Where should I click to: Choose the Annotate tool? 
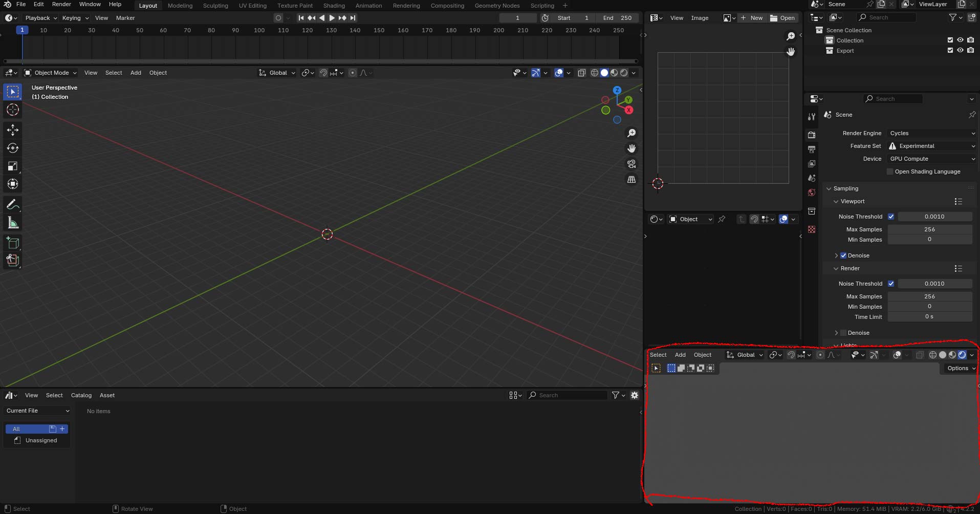pos(13,204)
